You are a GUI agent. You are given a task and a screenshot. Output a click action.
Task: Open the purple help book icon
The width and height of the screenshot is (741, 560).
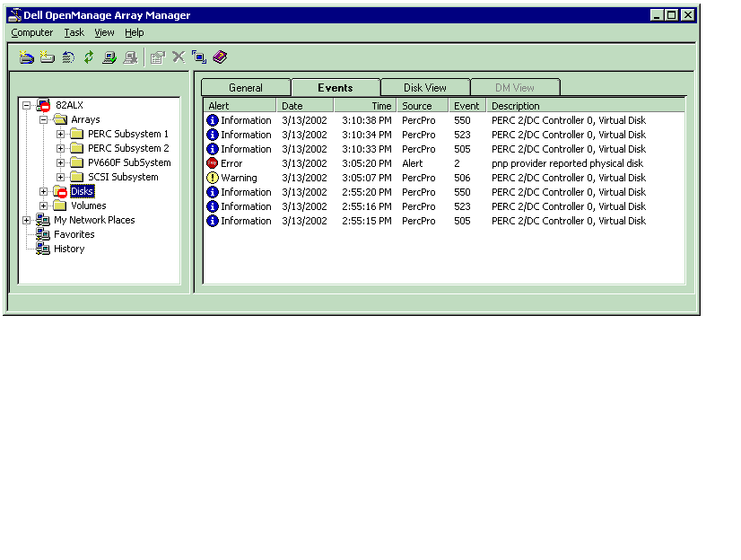(220, 57)
